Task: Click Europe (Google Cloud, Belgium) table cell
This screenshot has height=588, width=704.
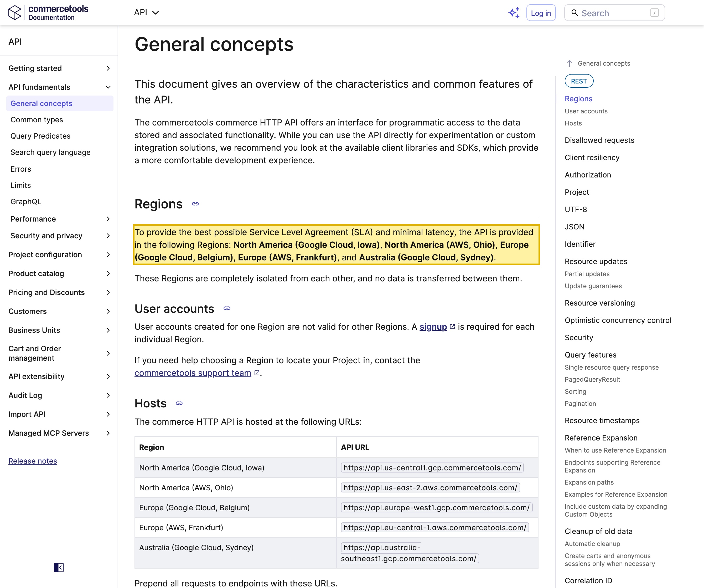Action: [x=235, y=507]
